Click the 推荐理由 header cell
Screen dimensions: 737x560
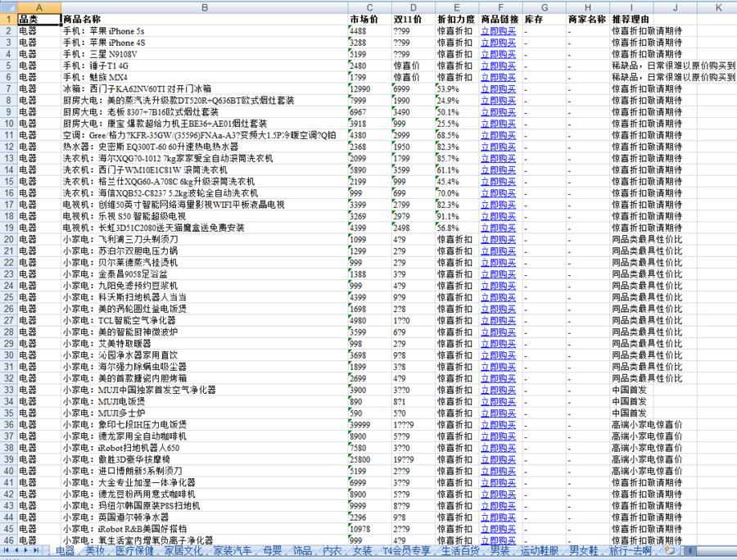point(631,20)
